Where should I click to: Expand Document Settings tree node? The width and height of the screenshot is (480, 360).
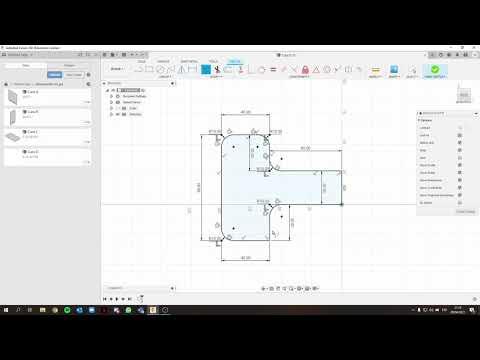111,96
